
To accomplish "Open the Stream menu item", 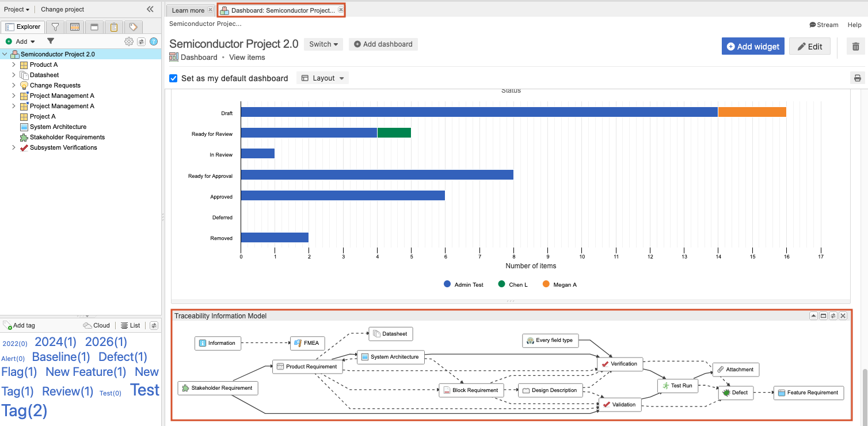I will [824, 25].
